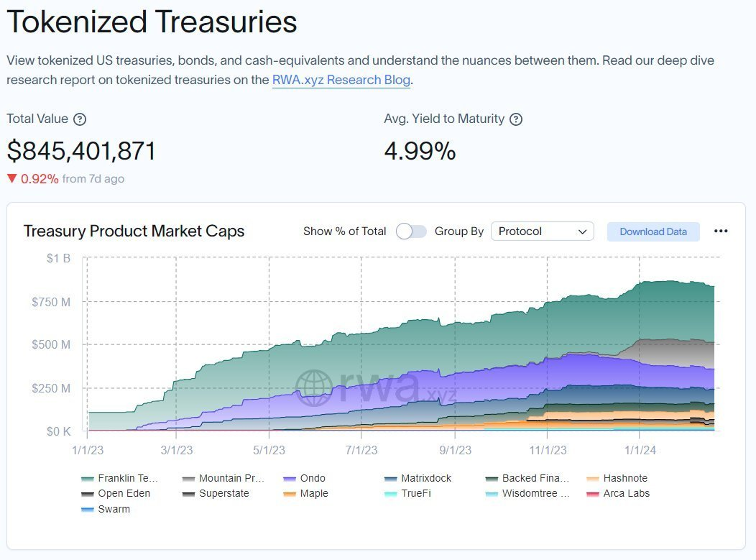
Task: Click the 'from 7d ago' text
Action: [x=93, y=179]
